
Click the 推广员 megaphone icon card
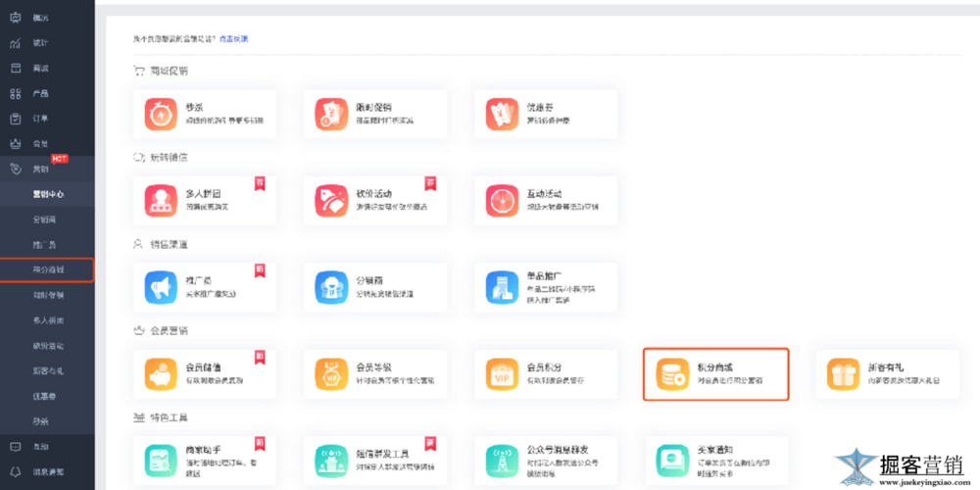(x=160, y=287)
